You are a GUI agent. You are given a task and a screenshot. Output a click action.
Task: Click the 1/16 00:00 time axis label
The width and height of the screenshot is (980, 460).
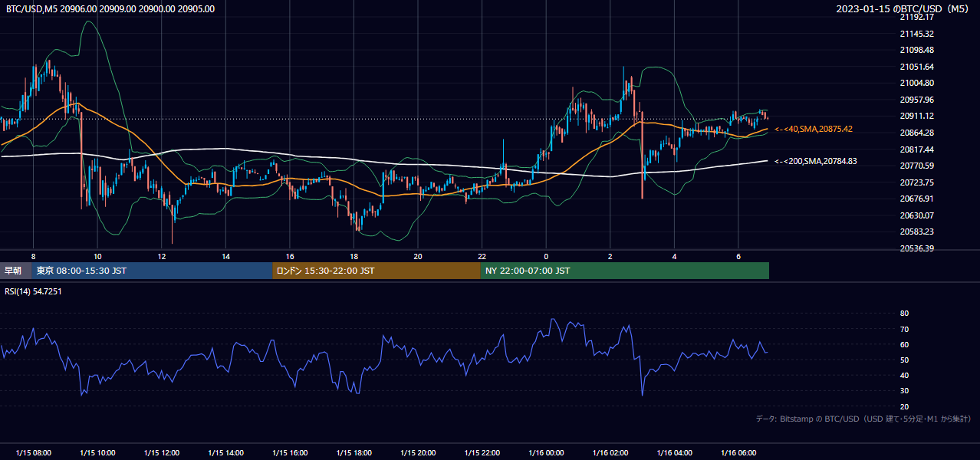[546, 453]
